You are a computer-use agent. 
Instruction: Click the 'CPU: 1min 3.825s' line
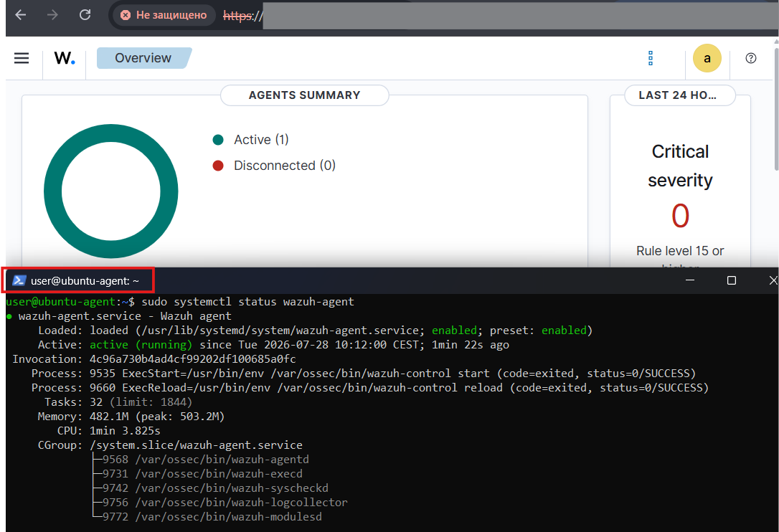point(109,431)
